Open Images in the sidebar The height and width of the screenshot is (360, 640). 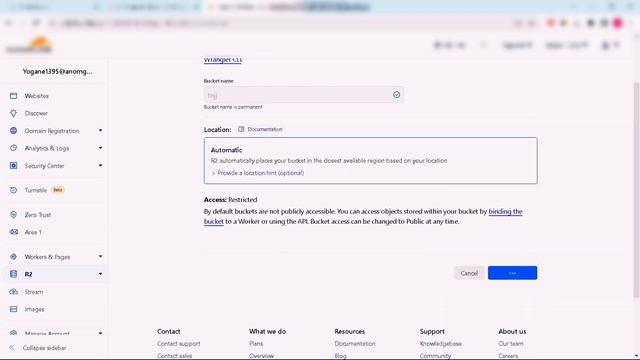(x=34, y=309)
